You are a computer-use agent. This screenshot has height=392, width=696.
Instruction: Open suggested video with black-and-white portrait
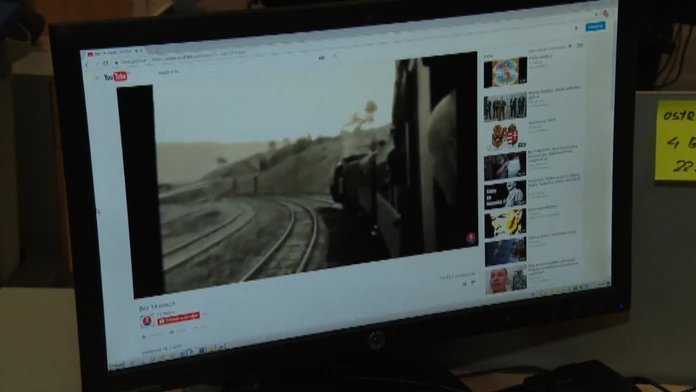505,194
